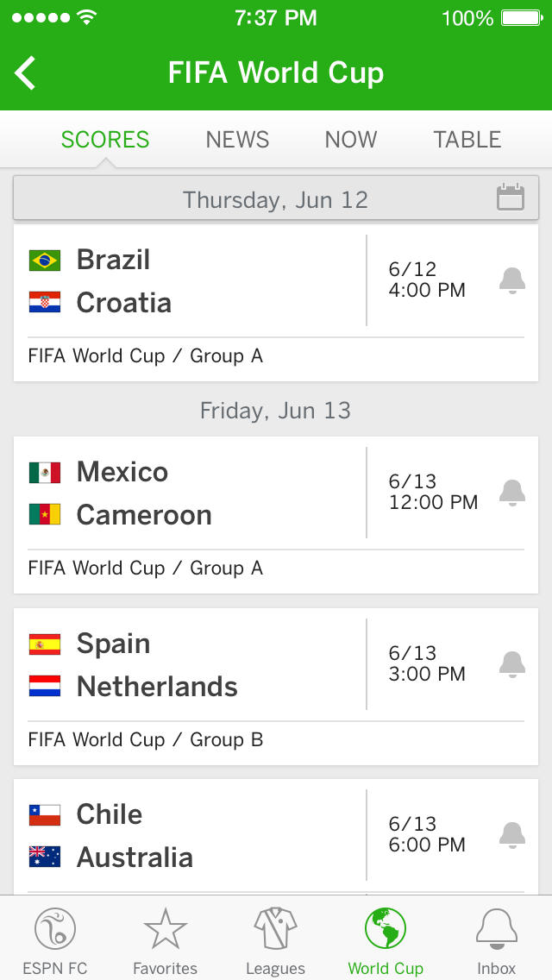The width and height of the screenshot is (552, 980).
Task: Select World Cup globe tab
Action: 386,942
